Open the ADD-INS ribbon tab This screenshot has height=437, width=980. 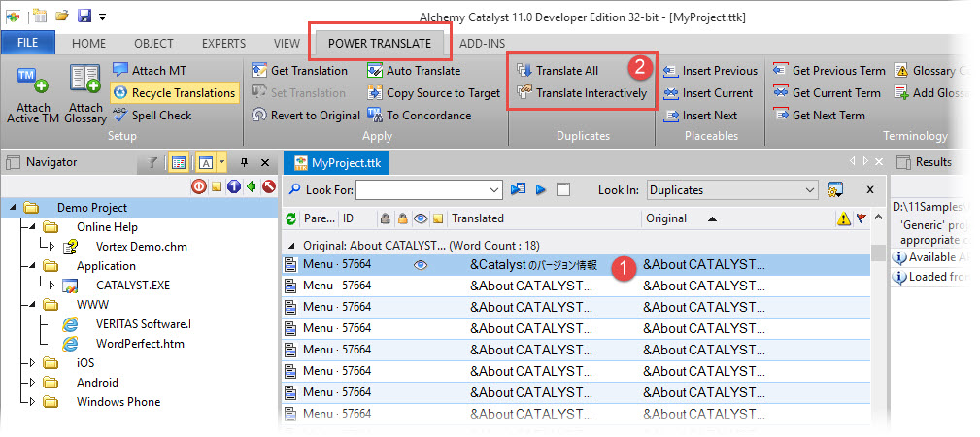tap(482, 43)
